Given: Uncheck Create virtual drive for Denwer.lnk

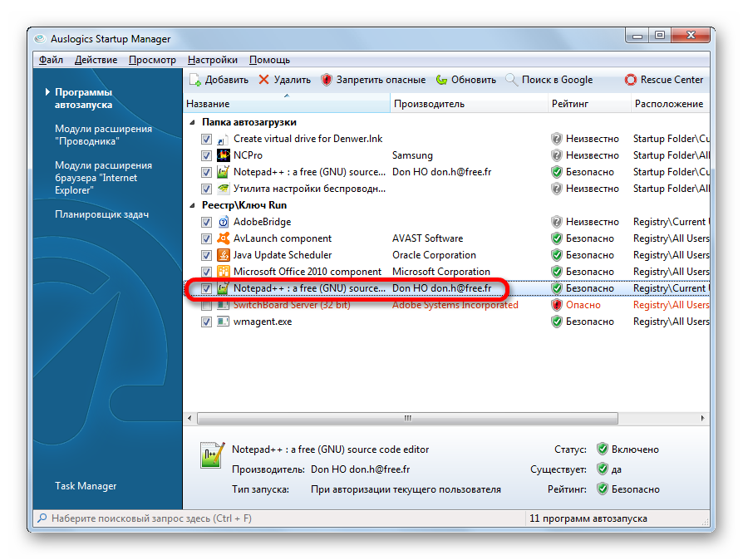Looking at the screenshot, I should [x=206, y=140].
